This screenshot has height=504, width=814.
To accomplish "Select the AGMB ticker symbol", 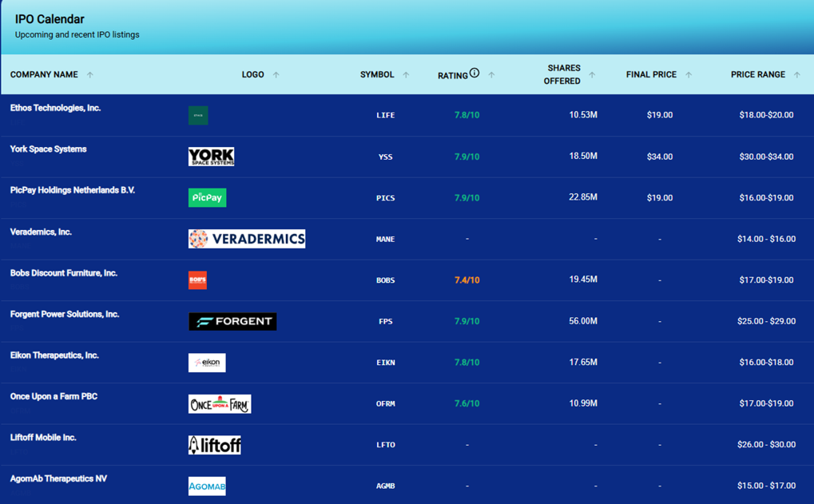I will click(386, 486).
